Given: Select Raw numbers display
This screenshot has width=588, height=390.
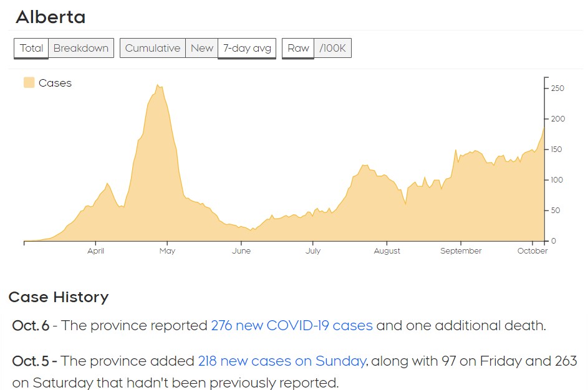Looking at the screenshot, I should pos(298,49).
